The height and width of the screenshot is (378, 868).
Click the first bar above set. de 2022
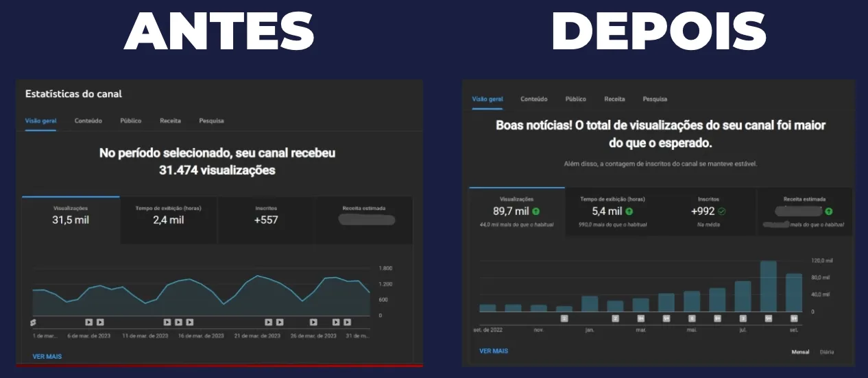click(487, 308)
